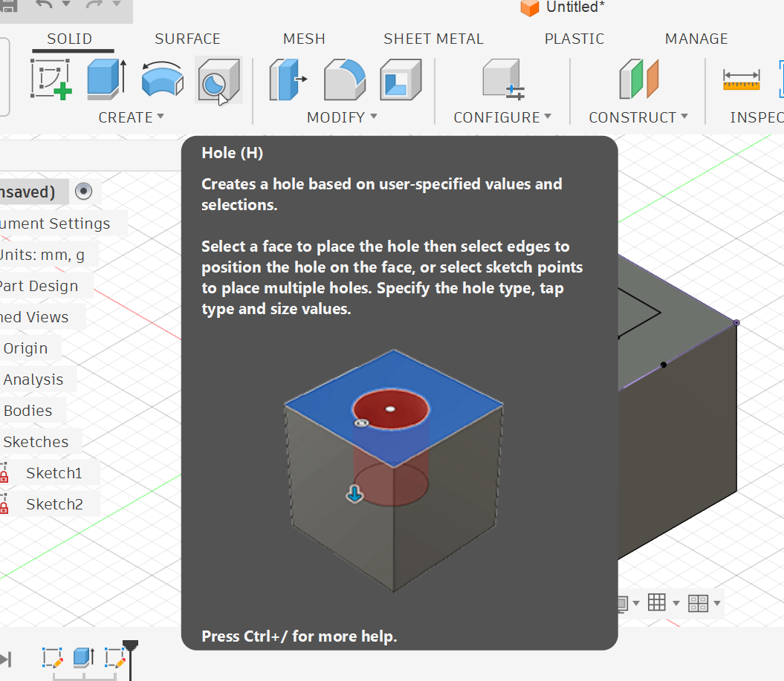784x681 pixels.
Task: Select the Measure tool icon
Action: (x=742, y=80)
